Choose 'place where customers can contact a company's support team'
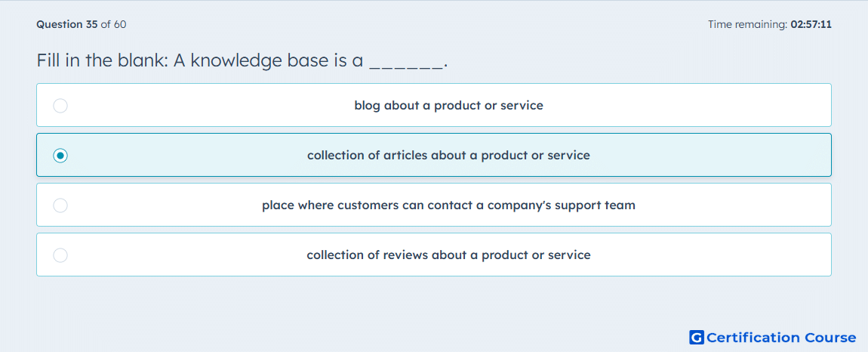This screenshot has width=868, height=352. (448, 205)
